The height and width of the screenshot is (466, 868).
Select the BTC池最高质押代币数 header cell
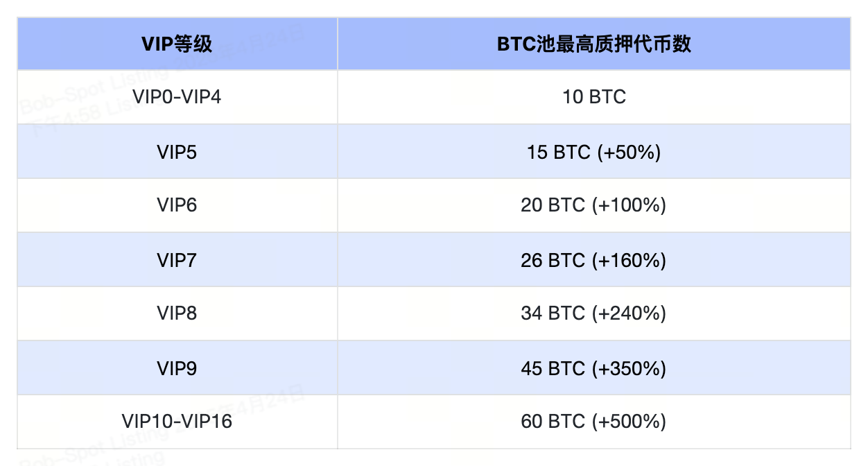pyautogui.click(x=593, y=44)
